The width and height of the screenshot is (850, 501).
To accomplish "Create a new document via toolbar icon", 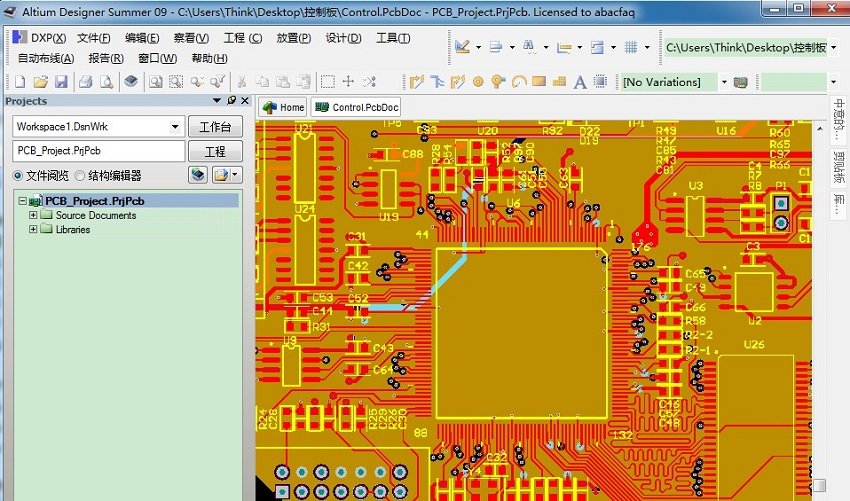I will click(20, 82).
